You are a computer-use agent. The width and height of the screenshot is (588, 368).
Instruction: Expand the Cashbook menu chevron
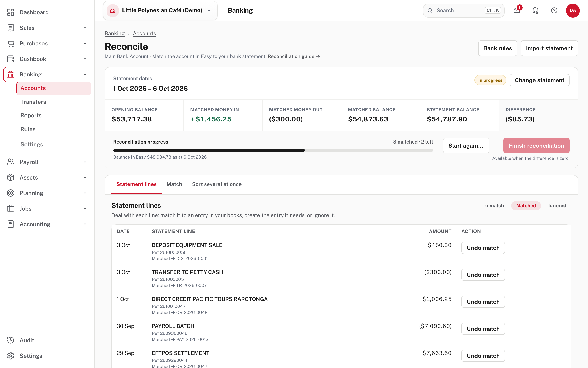point(85,59)
